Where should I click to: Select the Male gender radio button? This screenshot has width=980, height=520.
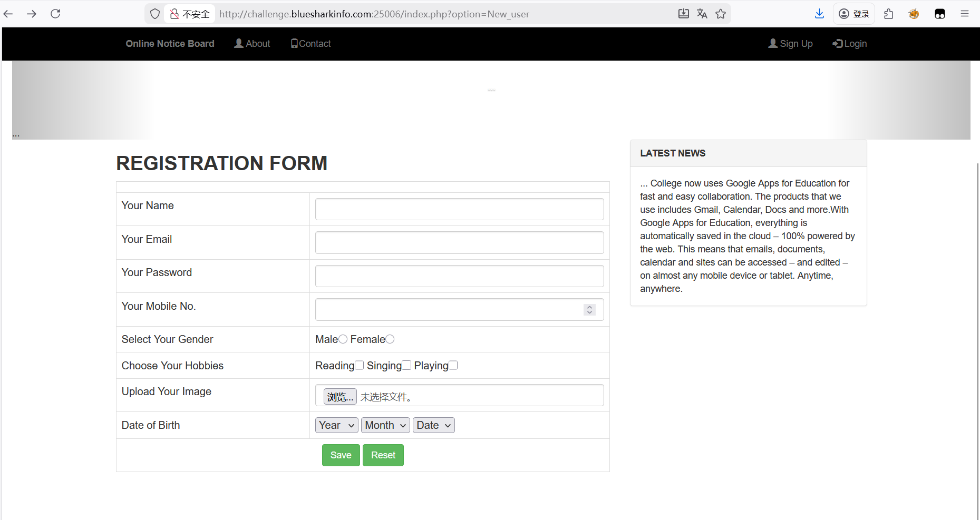343,339
